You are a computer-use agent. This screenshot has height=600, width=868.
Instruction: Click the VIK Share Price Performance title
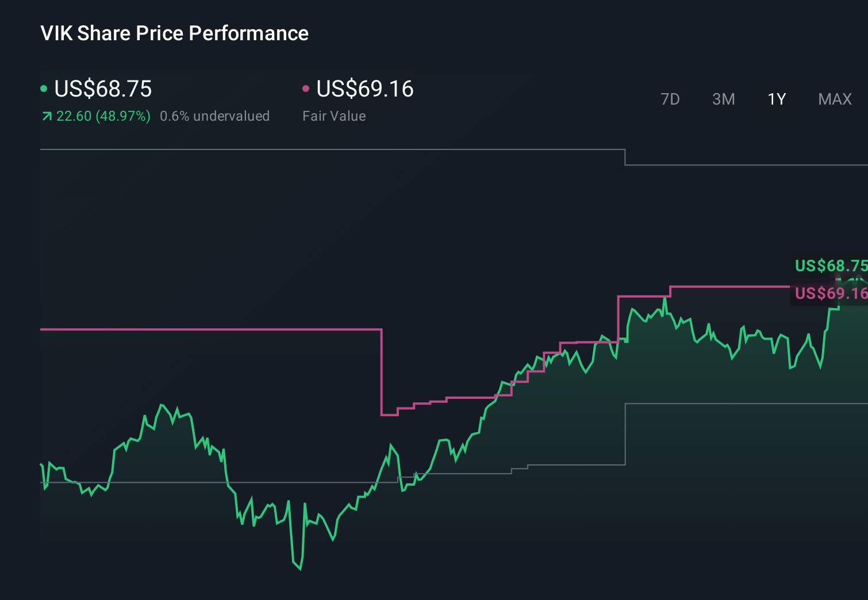[174, 33]
